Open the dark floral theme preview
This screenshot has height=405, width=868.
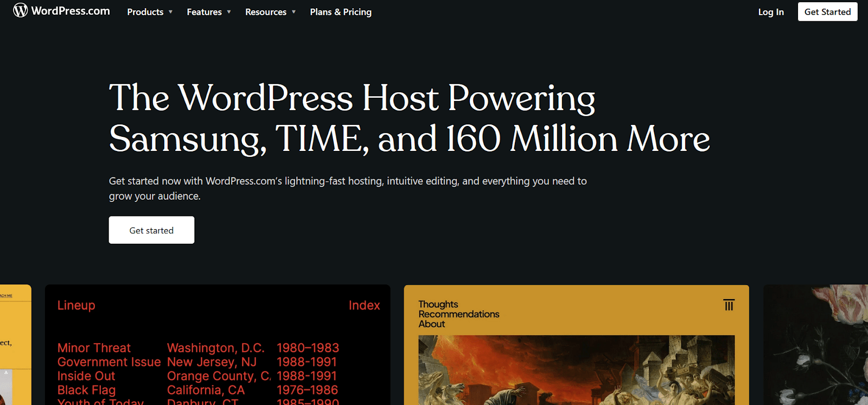(816, 345)
